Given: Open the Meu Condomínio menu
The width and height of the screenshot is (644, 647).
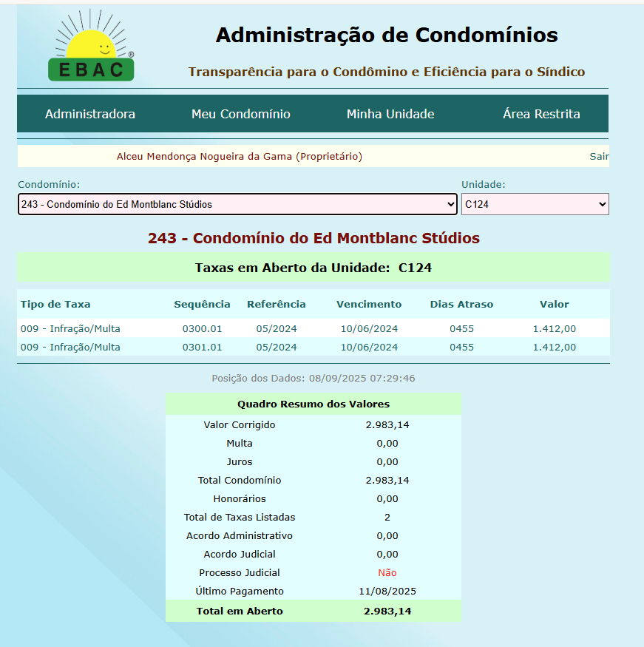Looking at the screenshot, I should 241,114.
